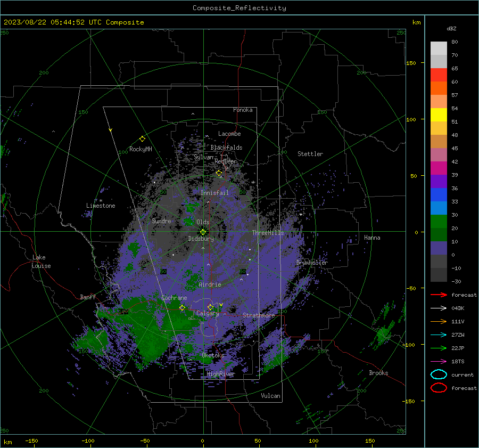Click the Composite_Reflectivity title
The height and width of the screenshot is (448, 479).
[x=240, y=8]
